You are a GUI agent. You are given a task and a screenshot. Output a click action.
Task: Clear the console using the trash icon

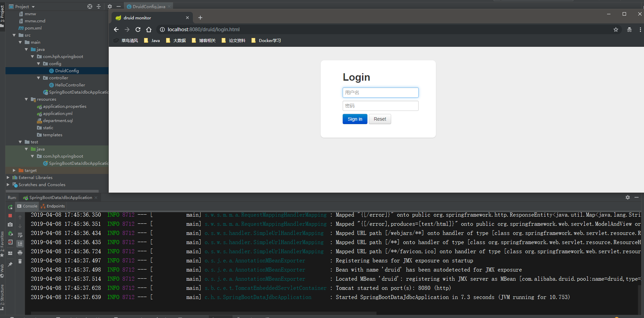(20, 261)
